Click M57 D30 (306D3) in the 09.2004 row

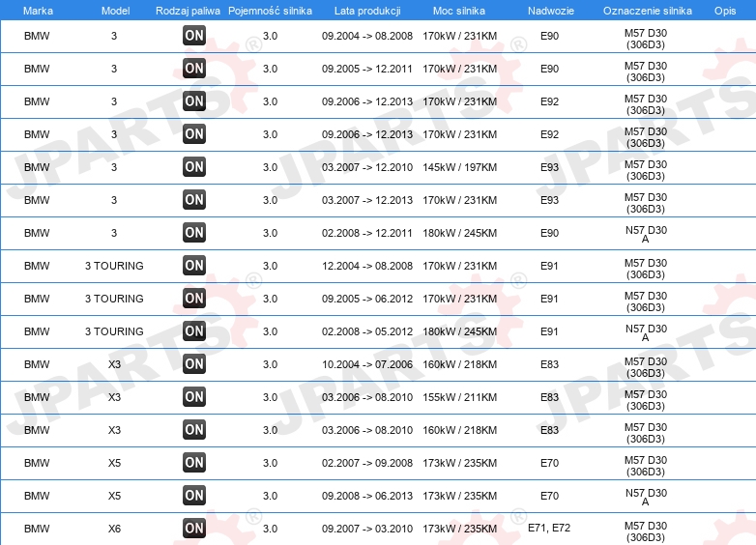tap(646, 39)
